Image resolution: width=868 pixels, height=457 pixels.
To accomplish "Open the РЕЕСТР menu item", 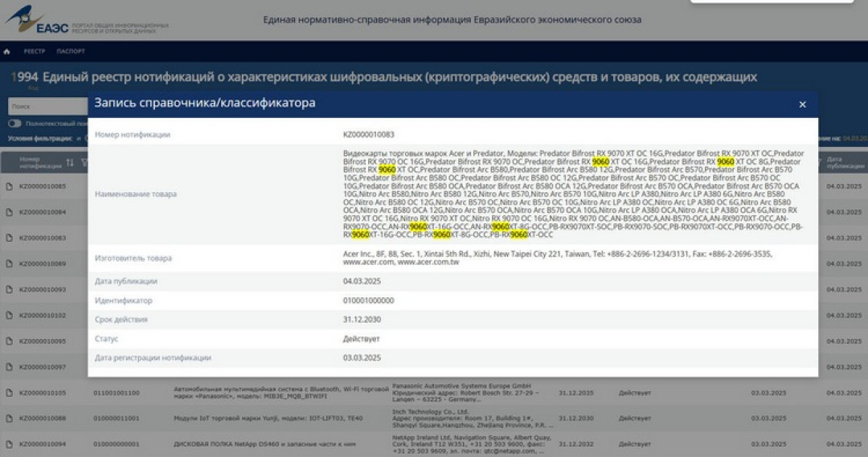I will tap(35, 51).
